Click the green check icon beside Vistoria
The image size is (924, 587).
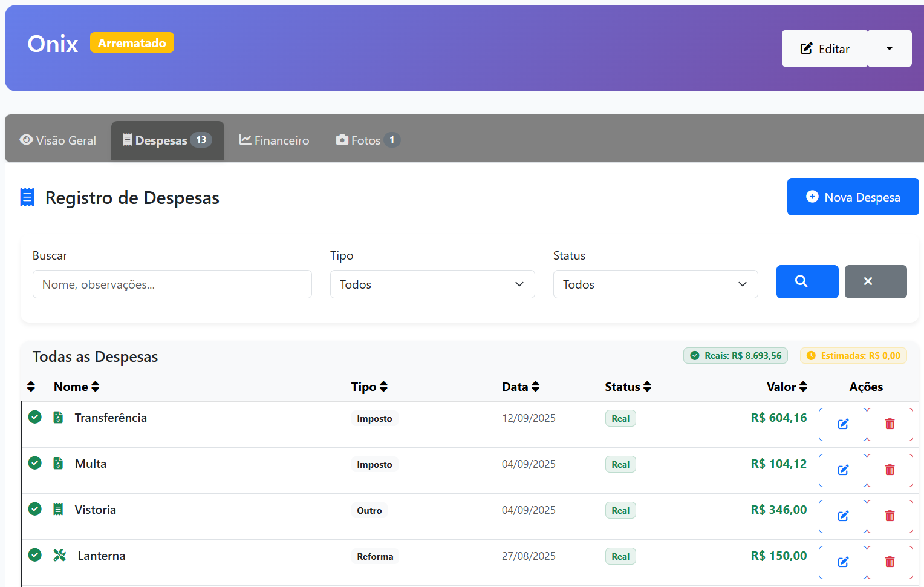pyautogui.click(x=35, y=509)
